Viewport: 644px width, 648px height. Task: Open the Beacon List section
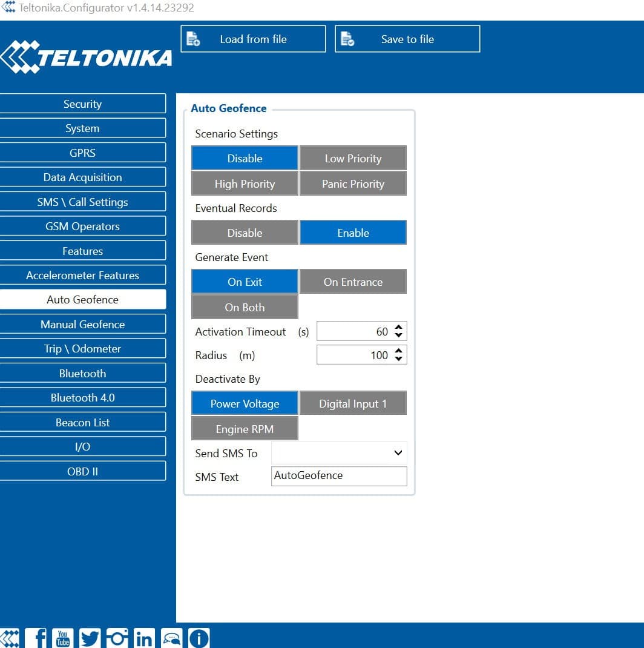click(82, 422)
